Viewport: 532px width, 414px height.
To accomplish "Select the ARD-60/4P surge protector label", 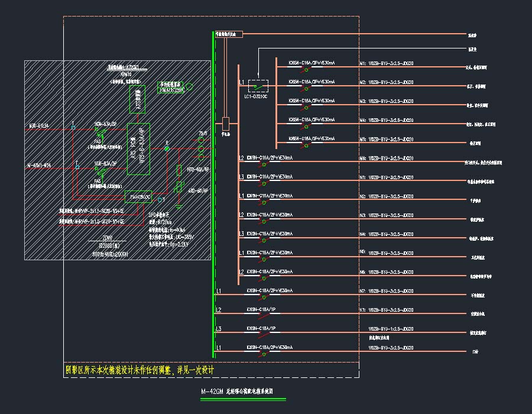I will 198,190.
